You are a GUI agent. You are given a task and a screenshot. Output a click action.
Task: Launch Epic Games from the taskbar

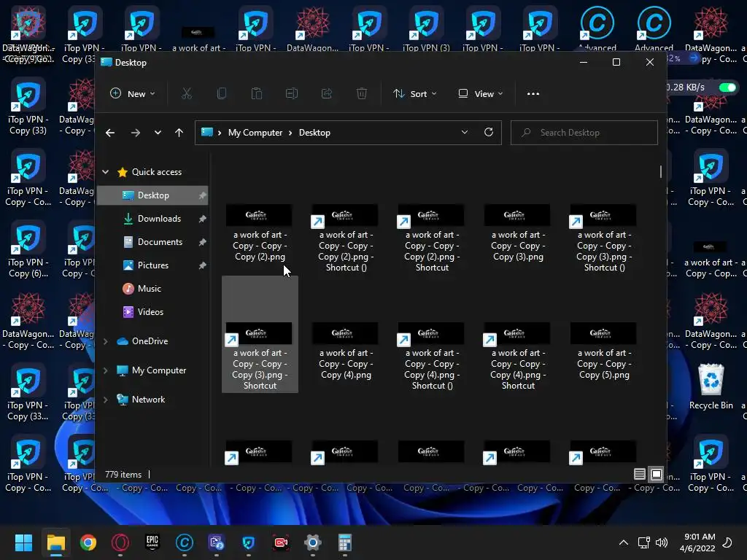pyautogui.click(x=152, y=542)
